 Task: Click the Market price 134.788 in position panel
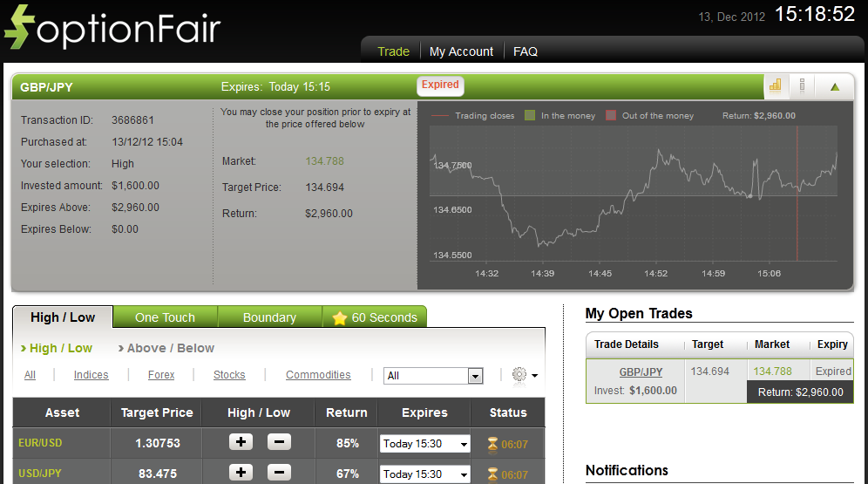(324, 161)
